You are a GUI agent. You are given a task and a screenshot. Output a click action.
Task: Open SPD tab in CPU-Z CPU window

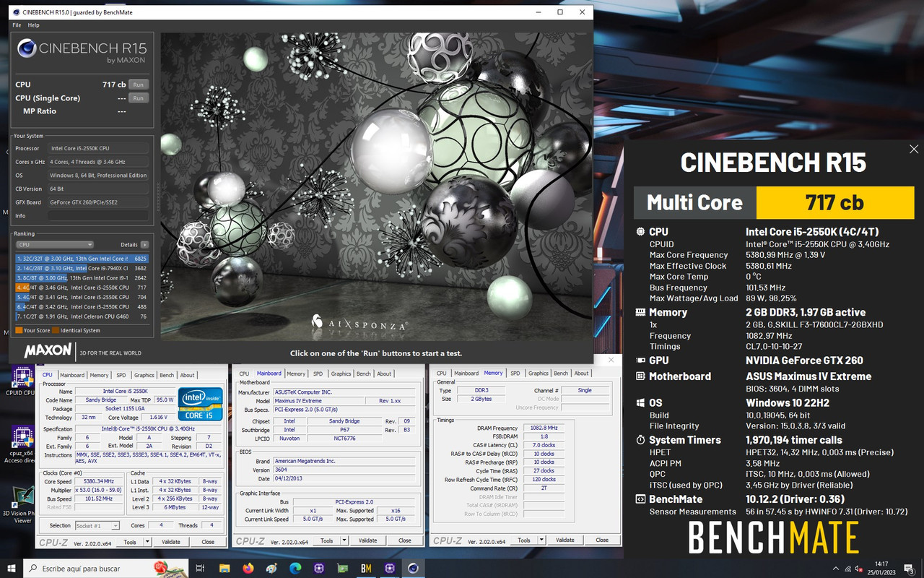tap(121, 375)
